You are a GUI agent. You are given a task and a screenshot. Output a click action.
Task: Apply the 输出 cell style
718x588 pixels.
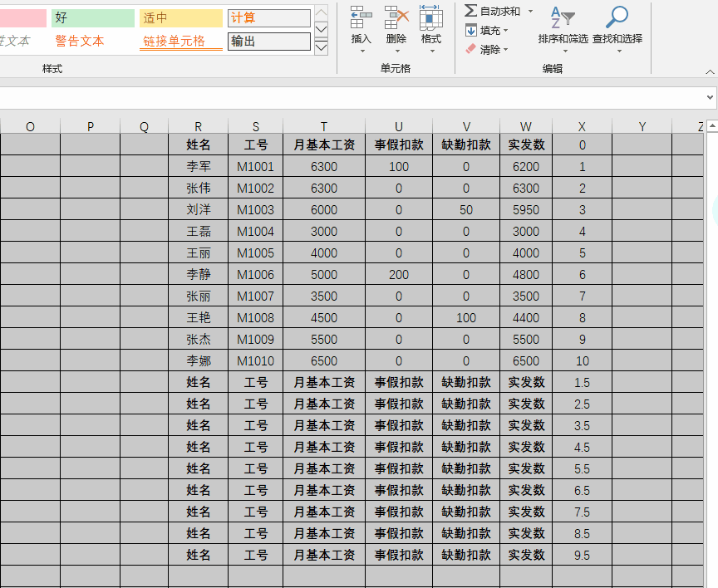point(268,42)
